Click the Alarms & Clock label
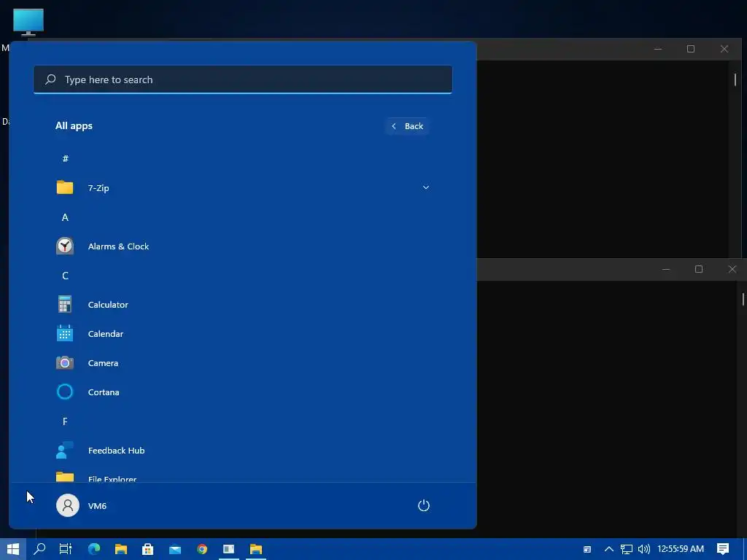 (118, 246)
